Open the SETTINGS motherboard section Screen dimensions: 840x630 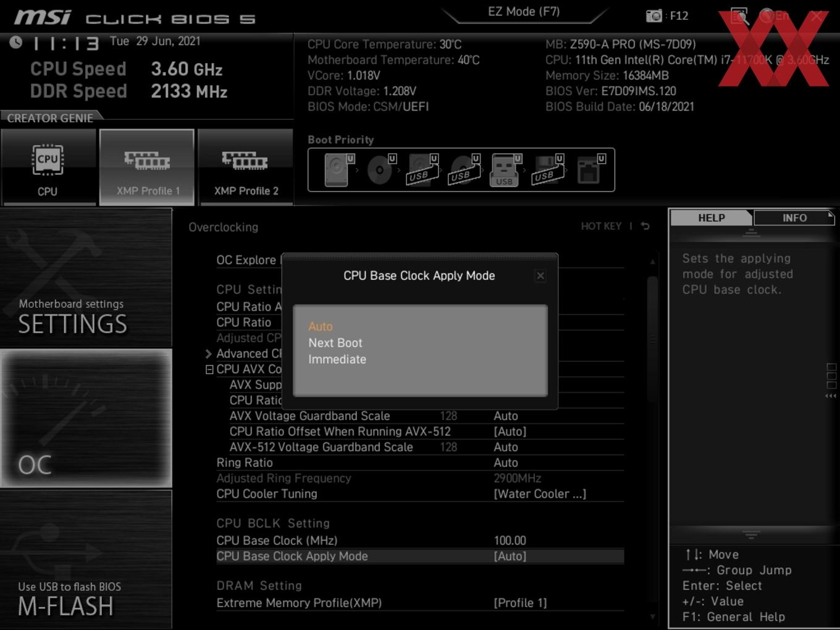(86, 278)
